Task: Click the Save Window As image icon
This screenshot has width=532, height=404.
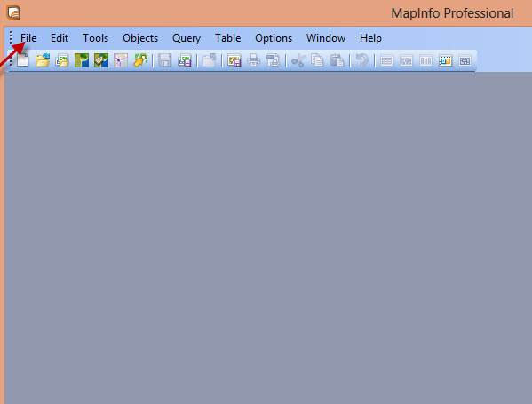Action: pyautogui.click(x=234, y=60)
